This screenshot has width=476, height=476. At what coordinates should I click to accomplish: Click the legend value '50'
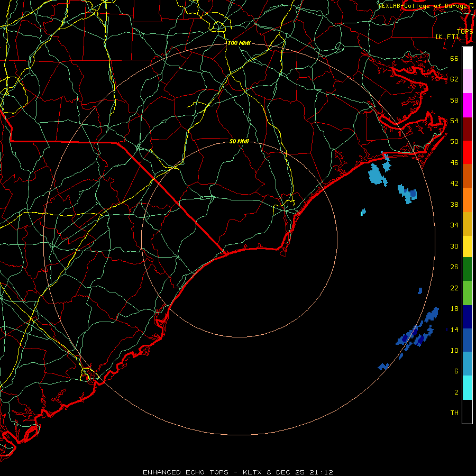click(454, 142)
